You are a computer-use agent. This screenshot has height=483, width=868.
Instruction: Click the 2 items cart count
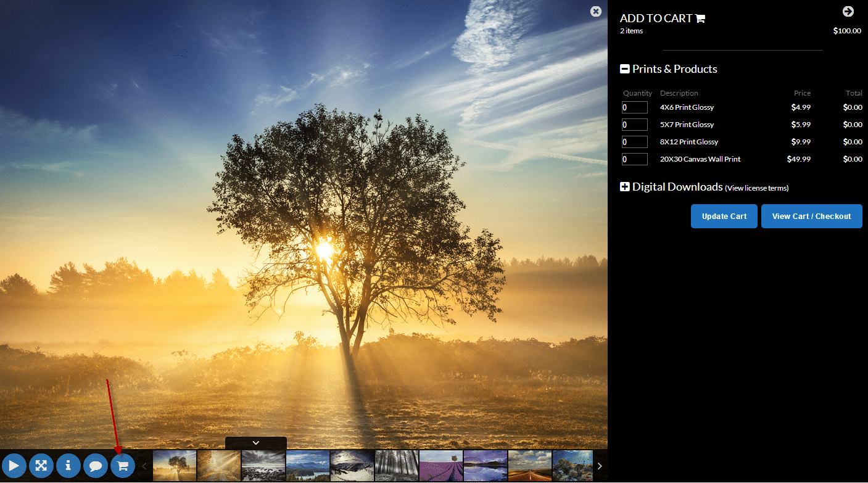pyautogui.click(x=631, y=31)
